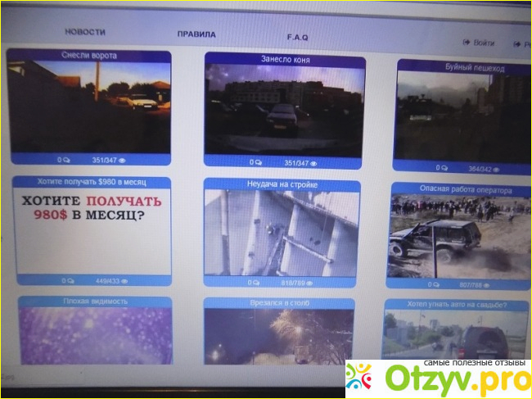Click comments icon under Снесли ворота
Image resolution: width=532 pixels, height=399 pixels.
click(65, 161)
